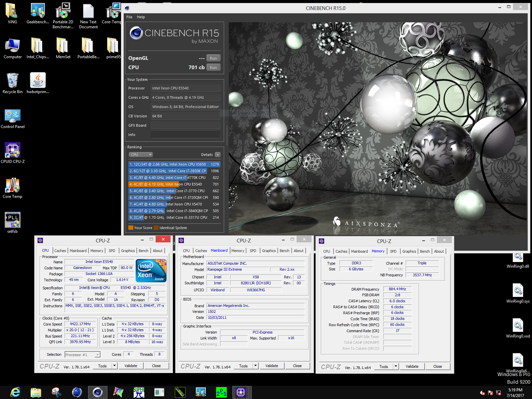532x399 pixels.
Task: Switch to CPU tab in right CPU-Z
Action: click(327, 251)
